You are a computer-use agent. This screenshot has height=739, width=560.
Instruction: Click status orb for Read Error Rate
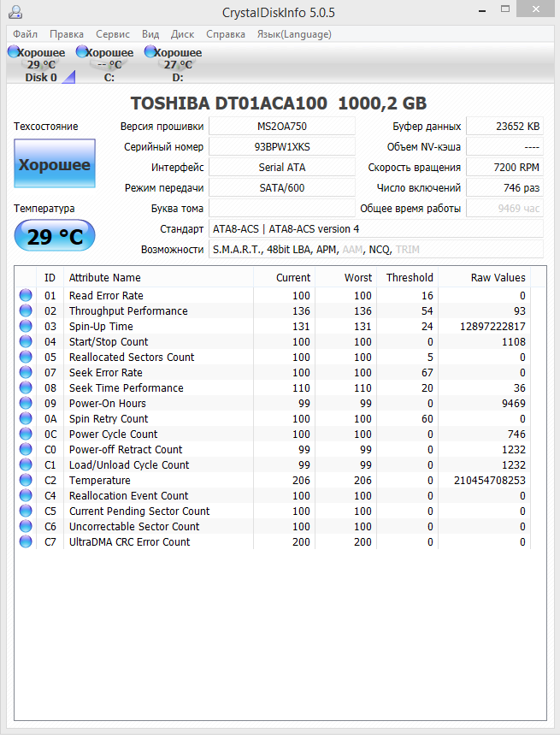click(26, 295)
